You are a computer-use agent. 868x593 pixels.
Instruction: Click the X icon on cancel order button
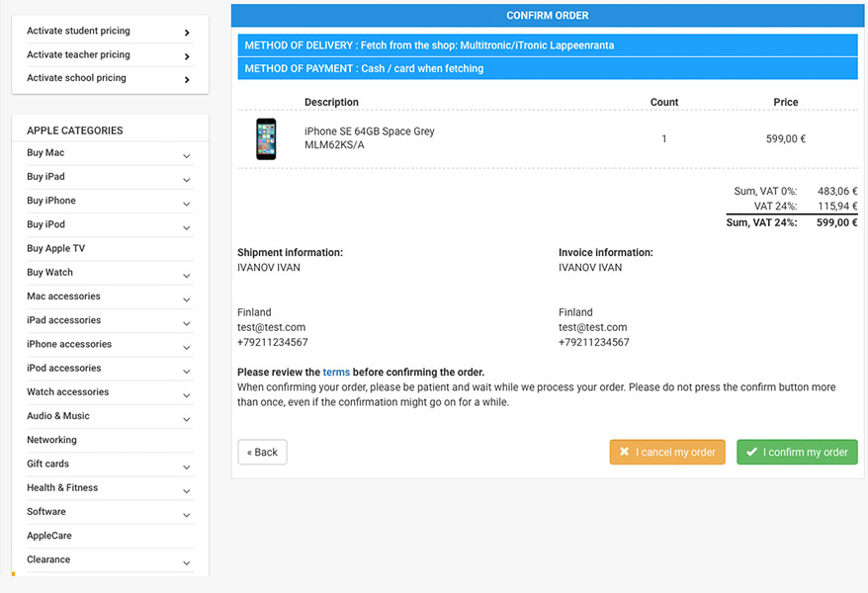pyautogui.click(x=624, y=452)
